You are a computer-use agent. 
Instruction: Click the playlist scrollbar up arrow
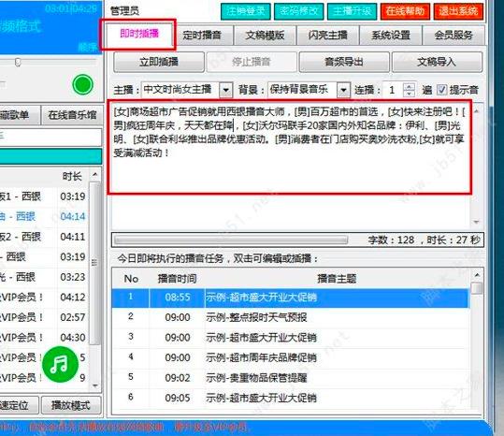click(x=94, y=175)
